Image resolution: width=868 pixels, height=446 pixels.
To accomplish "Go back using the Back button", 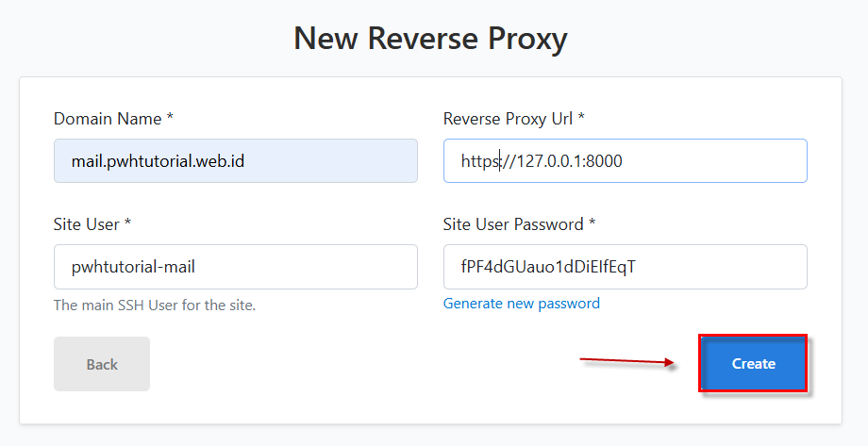I will (x=102, y=364).
